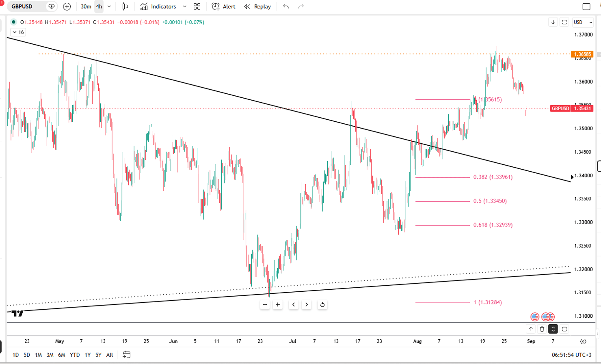
Task: Maximize the lower pane
Action: tap(564, 329)
